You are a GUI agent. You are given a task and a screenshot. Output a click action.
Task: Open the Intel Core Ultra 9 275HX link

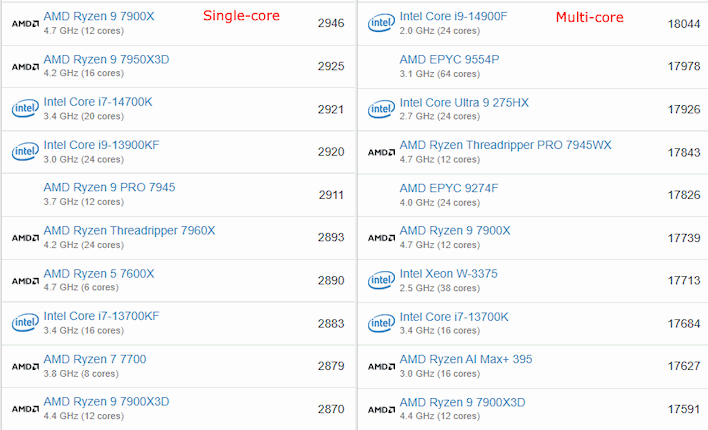coord(464,103)
